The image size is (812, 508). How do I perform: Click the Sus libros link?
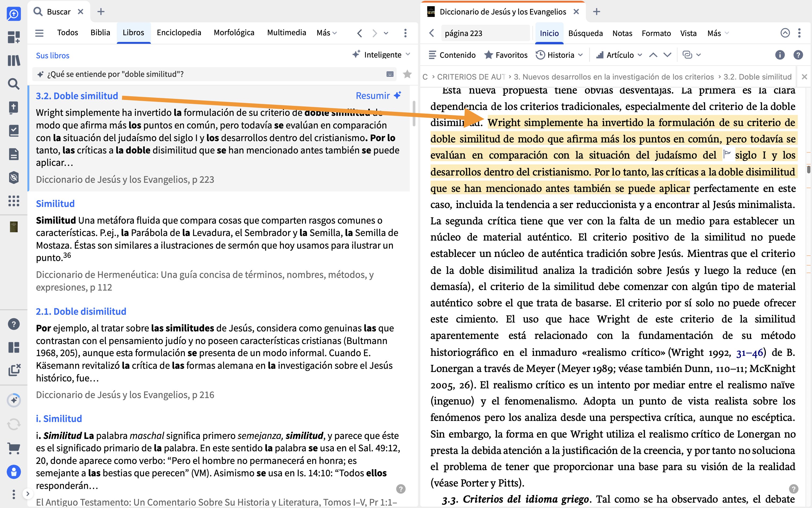53,55
